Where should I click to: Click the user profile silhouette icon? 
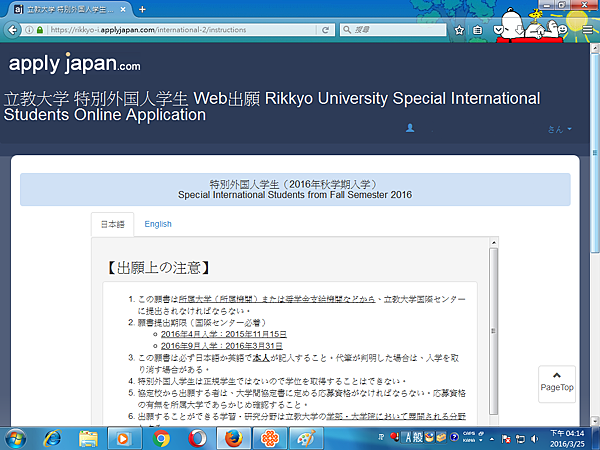point(410,128)
